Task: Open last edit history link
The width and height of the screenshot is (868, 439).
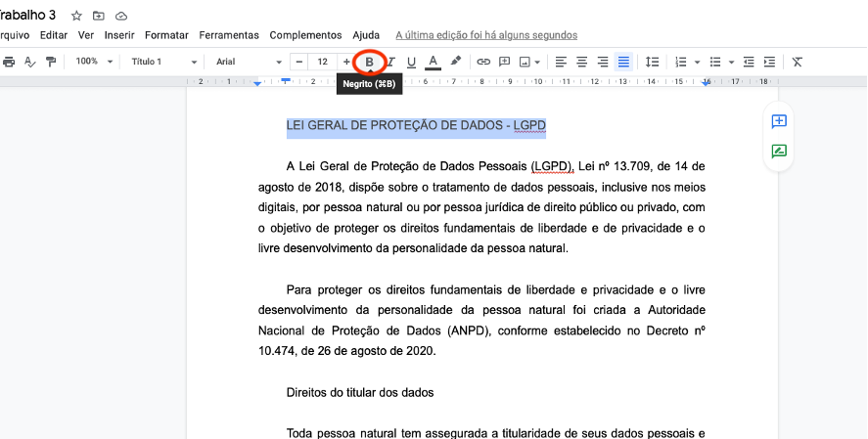Action: [486, 35]
